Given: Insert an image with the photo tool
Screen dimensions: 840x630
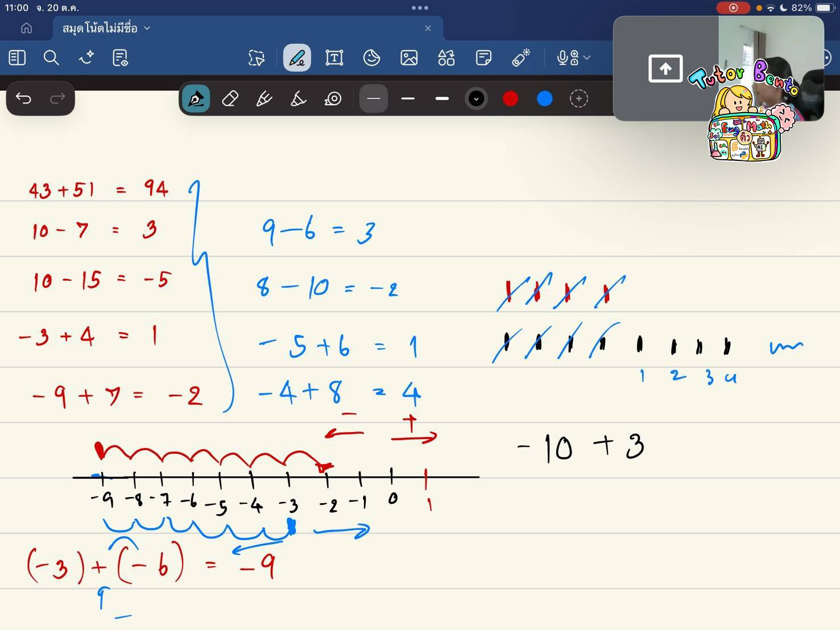Looking at the screenshot, I should pyautogui.click(x=409, y=57).
